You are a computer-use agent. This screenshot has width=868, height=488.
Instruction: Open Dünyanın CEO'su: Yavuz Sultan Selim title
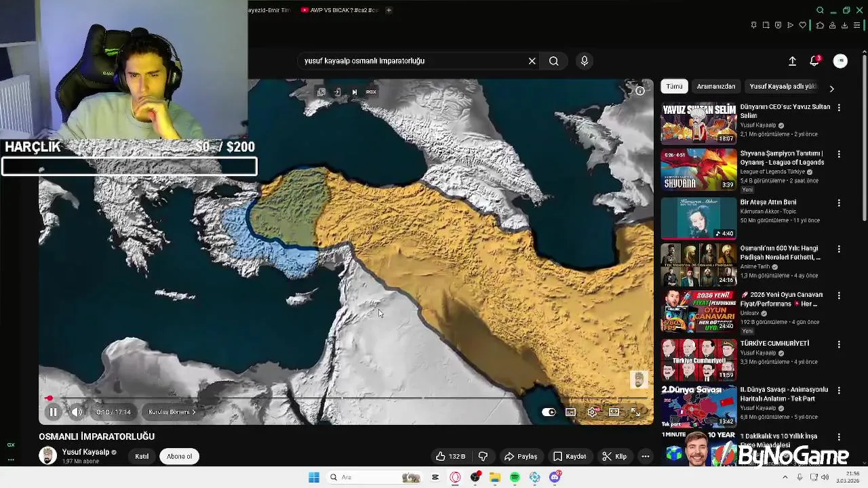785,111
